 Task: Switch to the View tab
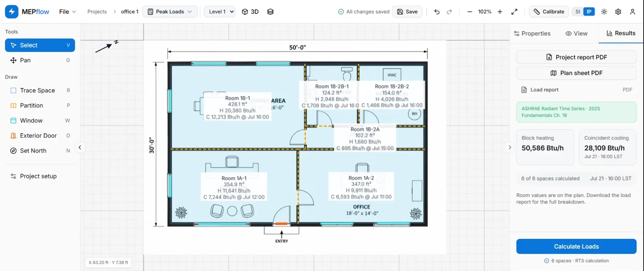(x=576, y=34)
